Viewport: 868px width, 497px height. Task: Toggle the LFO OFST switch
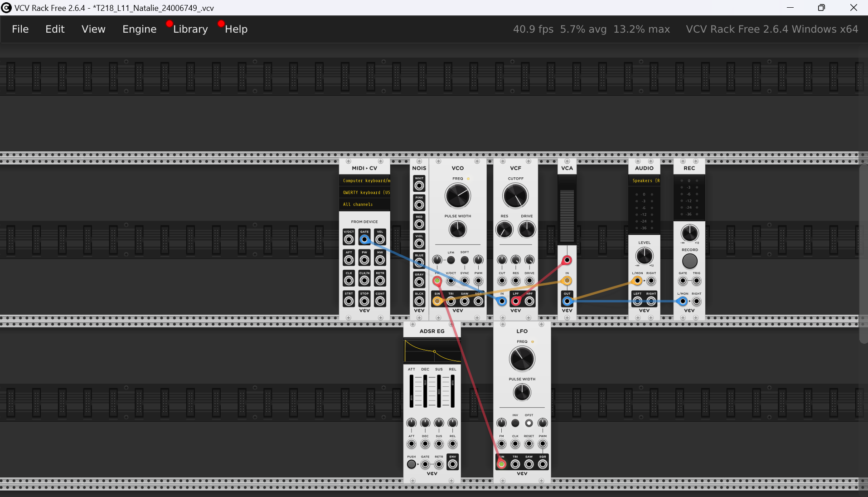[529, 423]
